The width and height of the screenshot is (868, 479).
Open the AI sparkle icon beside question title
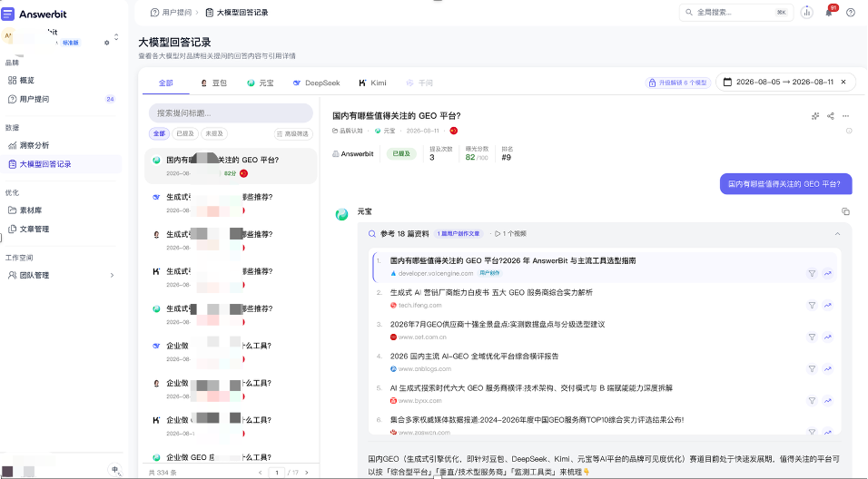click(x=814, y=116)
